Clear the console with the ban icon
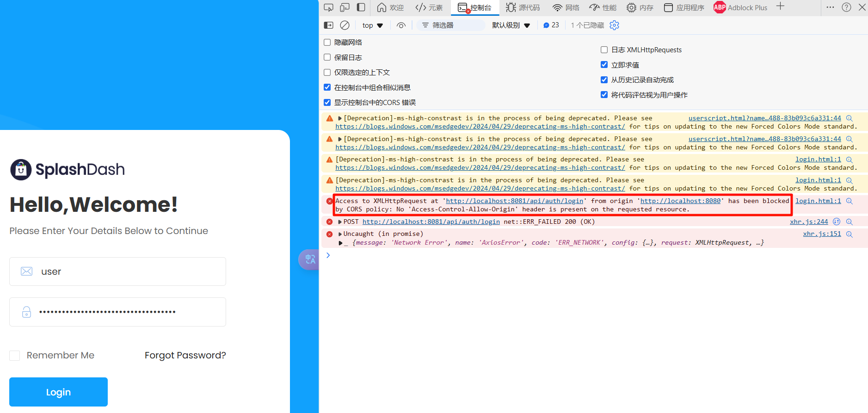 [345, 25]
